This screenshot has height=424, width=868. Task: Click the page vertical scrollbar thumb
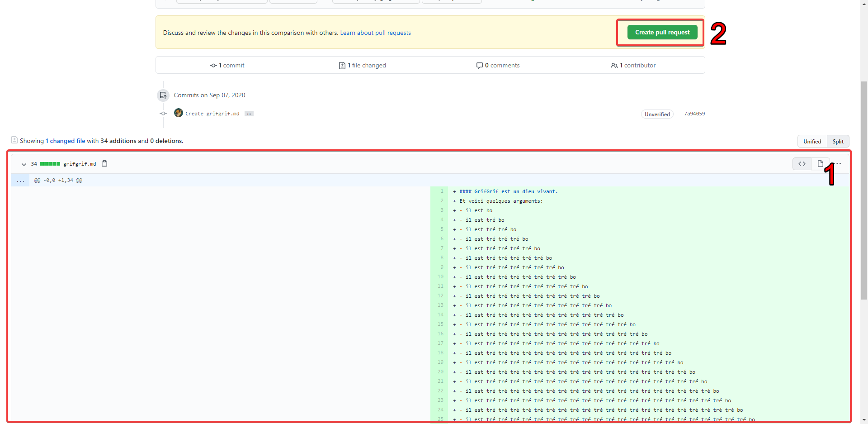(864, 190)
